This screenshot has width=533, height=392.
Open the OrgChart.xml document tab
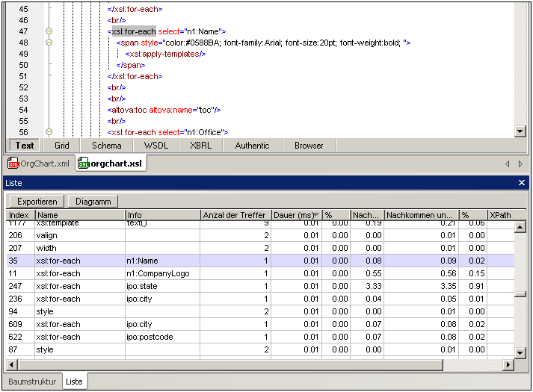tap(38, 164)
